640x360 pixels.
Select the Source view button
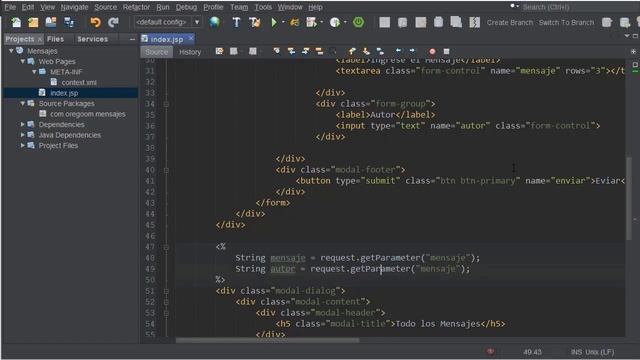[156, 52]
